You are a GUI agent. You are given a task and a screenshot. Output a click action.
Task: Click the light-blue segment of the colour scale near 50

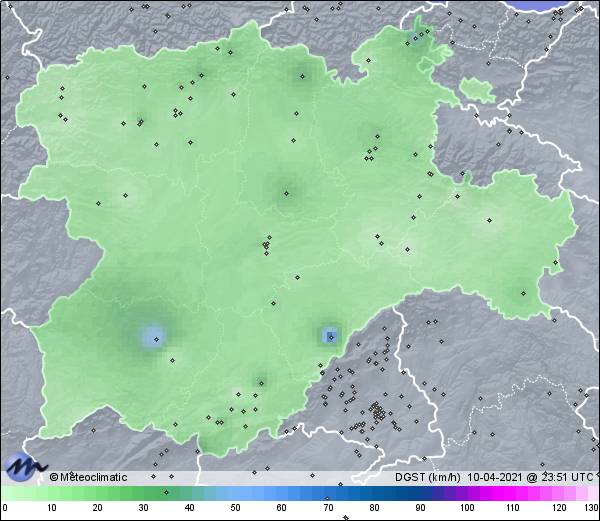(x=235, y=494)
